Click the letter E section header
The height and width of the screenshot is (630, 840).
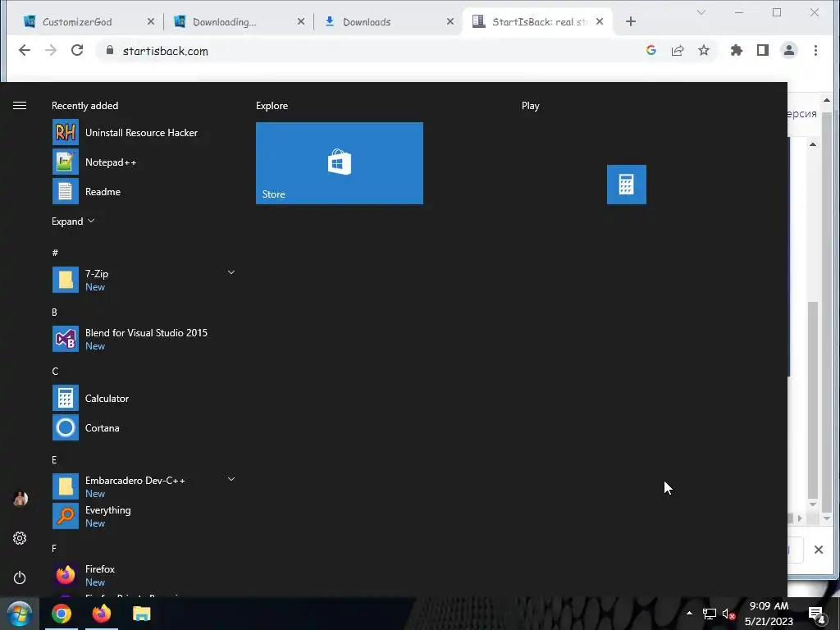[x=54, y=459]
